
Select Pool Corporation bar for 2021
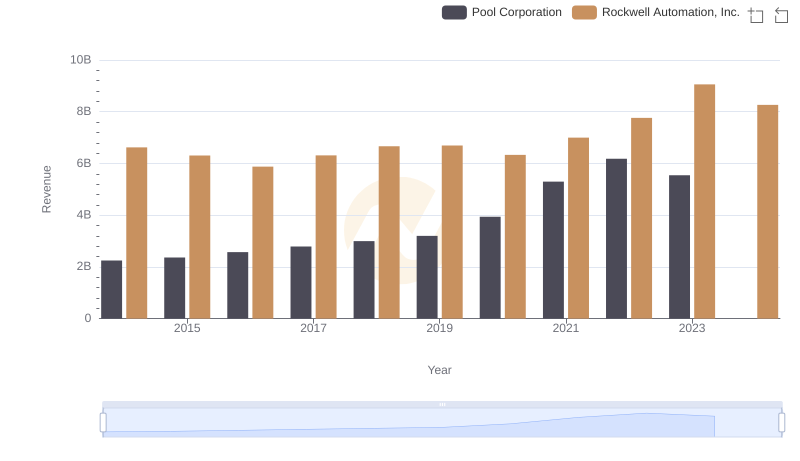[x=554, y=250]
